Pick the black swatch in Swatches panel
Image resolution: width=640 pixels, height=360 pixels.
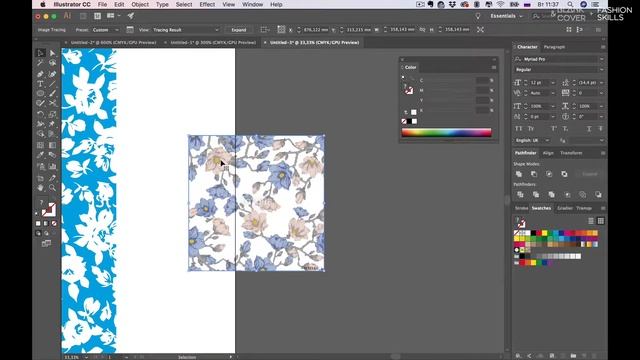point(533,233)
